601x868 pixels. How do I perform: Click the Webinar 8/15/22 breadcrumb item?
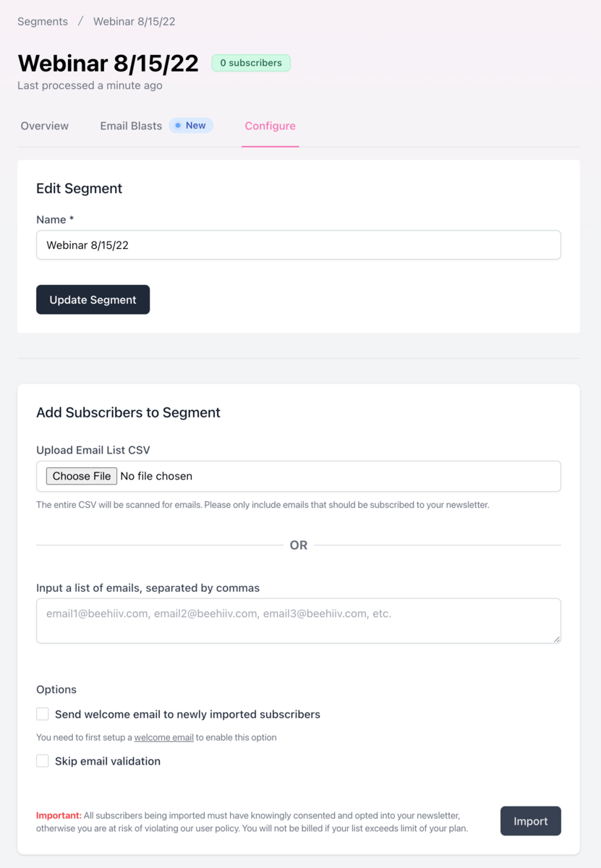(135, 22)
